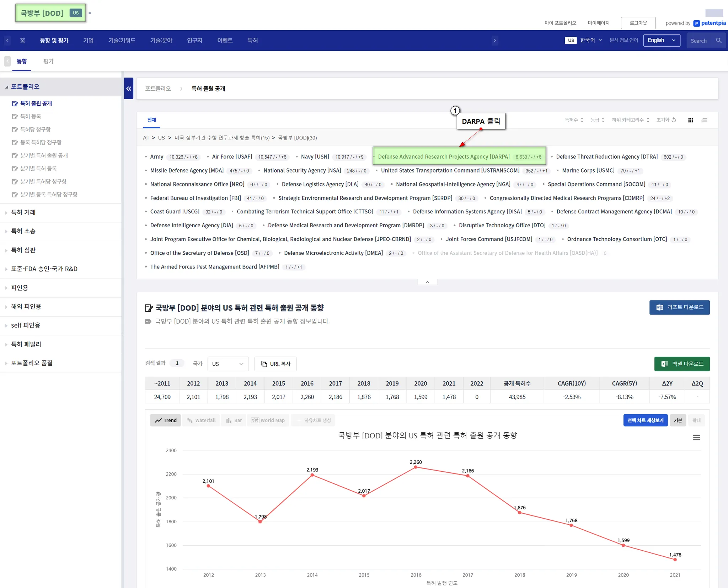Open chart hamburger menu icon
This screenshot has width=728, height=588.
pos(696,437)
